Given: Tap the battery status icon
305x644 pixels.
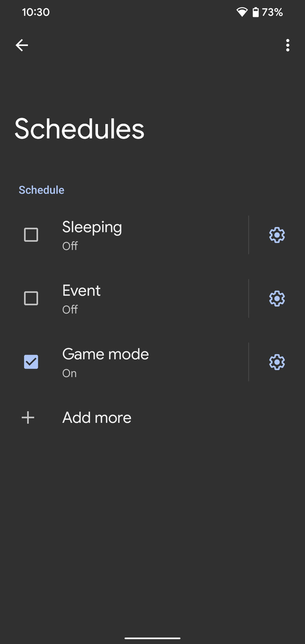Looking at the screenshot, I should click(x=256, y=12).
